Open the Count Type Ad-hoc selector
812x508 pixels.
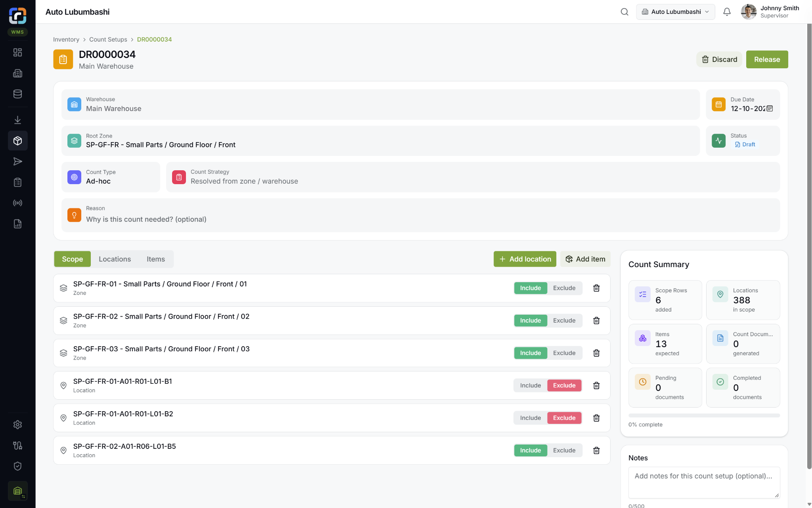click(111, 177)
